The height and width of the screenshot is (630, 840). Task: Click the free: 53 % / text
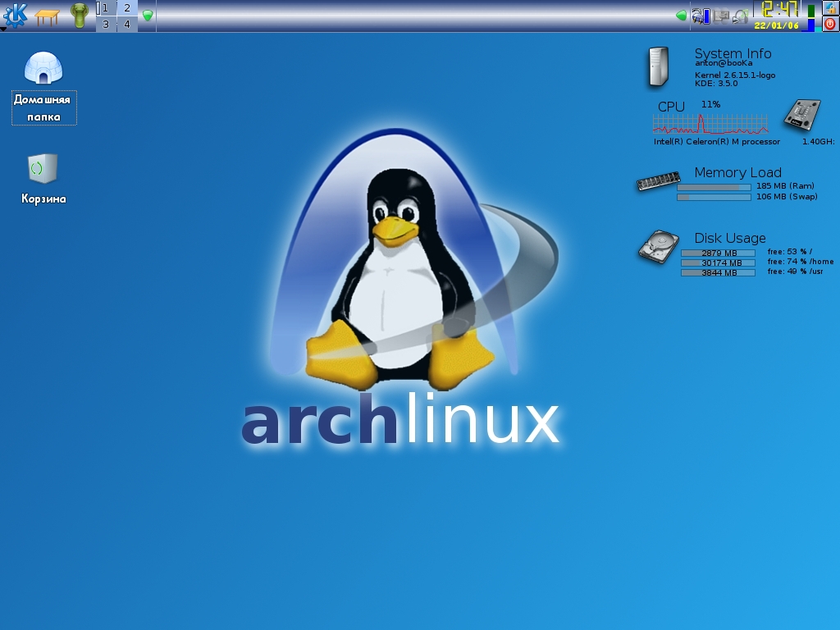click(790, 251)
